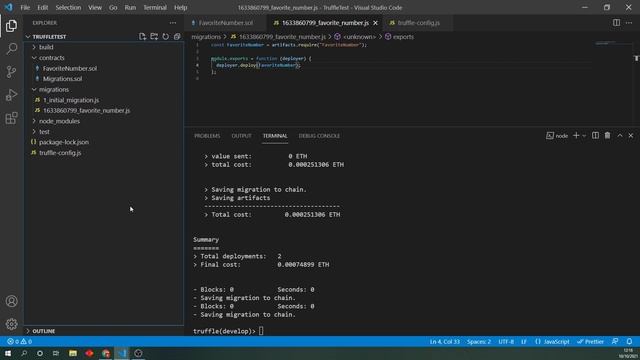Change end of line via LF
640x360 pixels.
(x=524, y=342)
